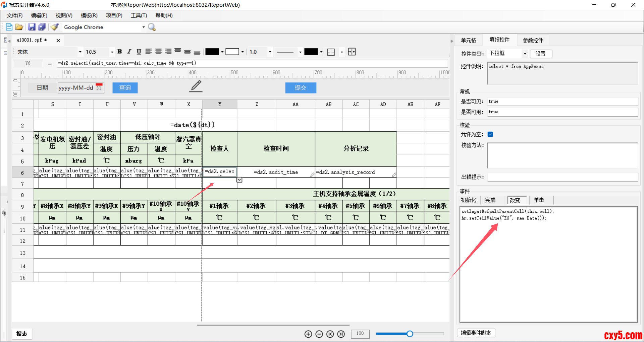Click the merge cells icon
Image resolution: width=644 pixels, height=342 pixels.
[x=352, y=52]
